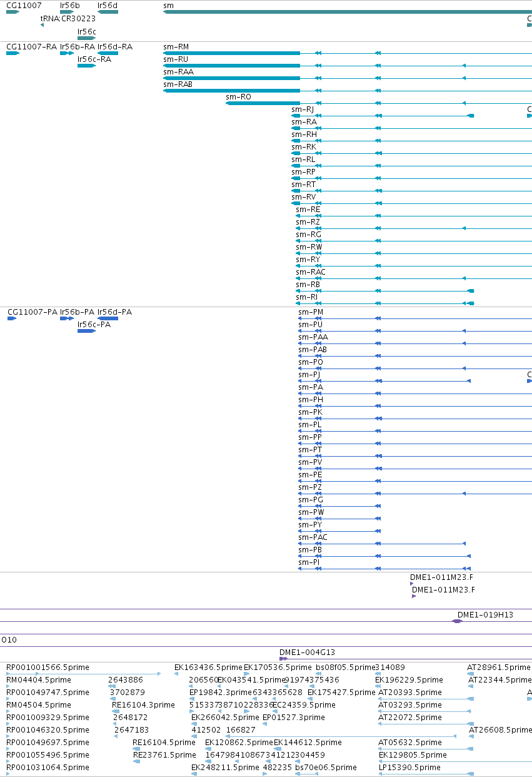
Task: Click the sm-RAC transcript label
Action: (x=311, y=272)
